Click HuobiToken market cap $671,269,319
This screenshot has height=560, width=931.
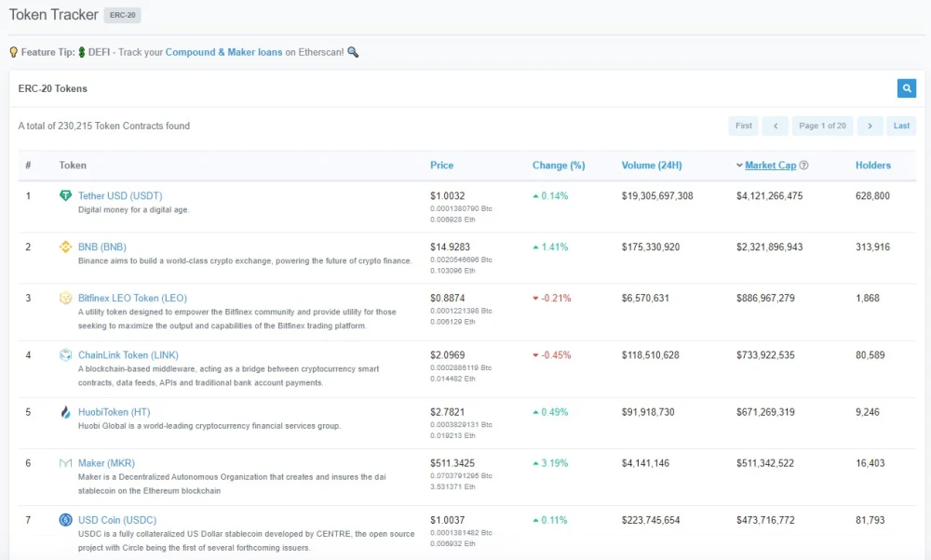[765, 412]
